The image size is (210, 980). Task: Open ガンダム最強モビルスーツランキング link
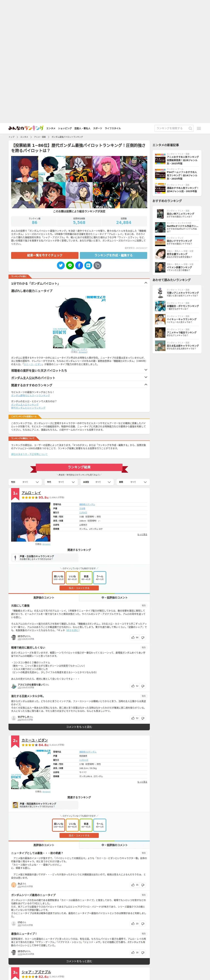tap(30, 395)
